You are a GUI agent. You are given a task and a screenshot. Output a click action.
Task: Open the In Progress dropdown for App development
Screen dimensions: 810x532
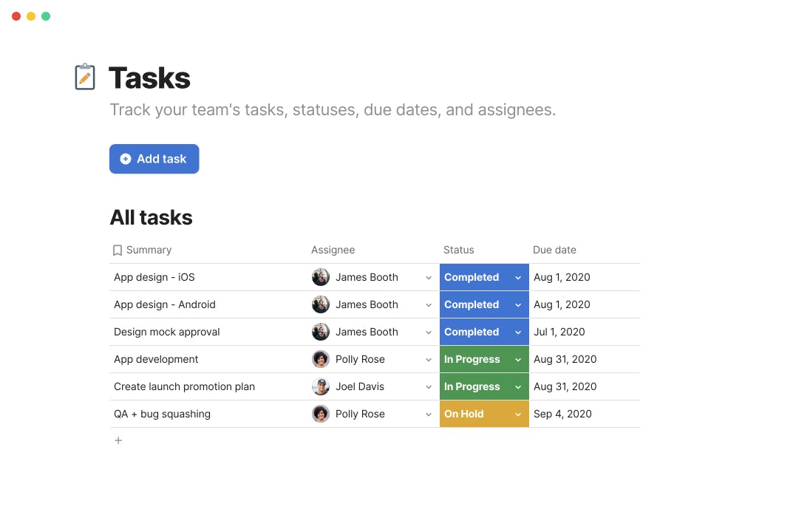pos(517,359)
